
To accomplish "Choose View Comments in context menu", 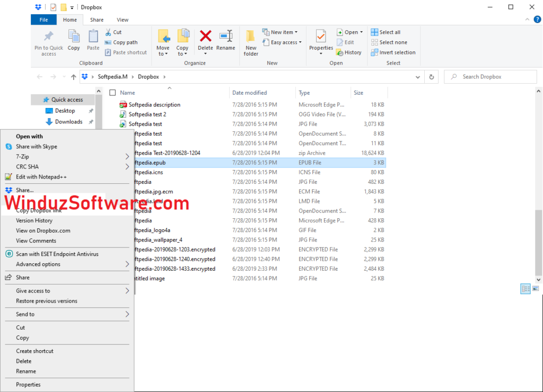I will [67, 240].
